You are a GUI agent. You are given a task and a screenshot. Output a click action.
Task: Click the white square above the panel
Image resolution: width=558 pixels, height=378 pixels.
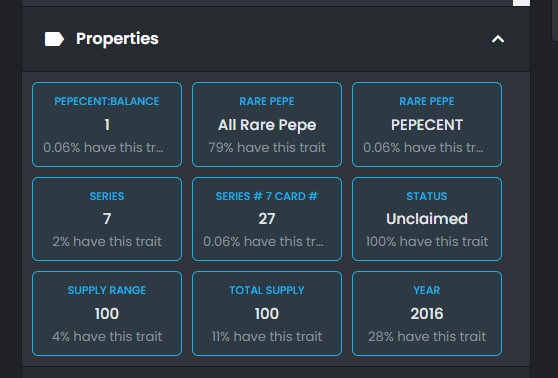point(521,3)
